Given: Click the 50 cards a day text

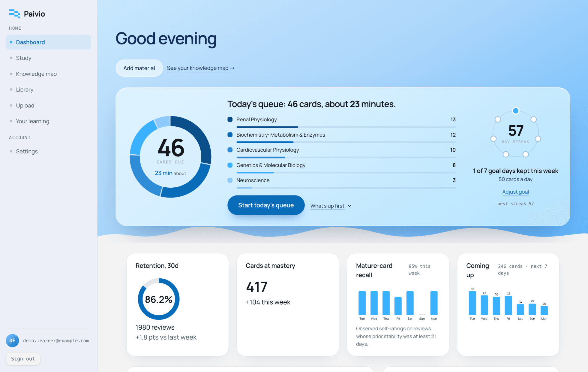Looking at the screenshot, I should click(515, 179).
